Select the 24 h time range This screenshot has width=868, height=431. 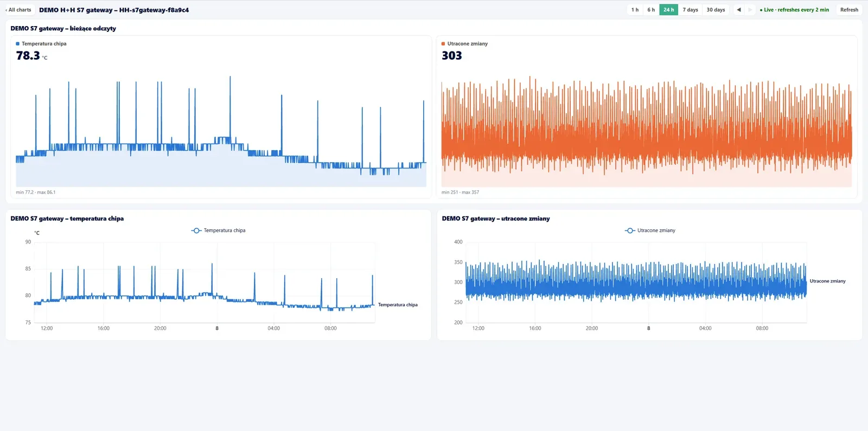(x=669, y=10)
